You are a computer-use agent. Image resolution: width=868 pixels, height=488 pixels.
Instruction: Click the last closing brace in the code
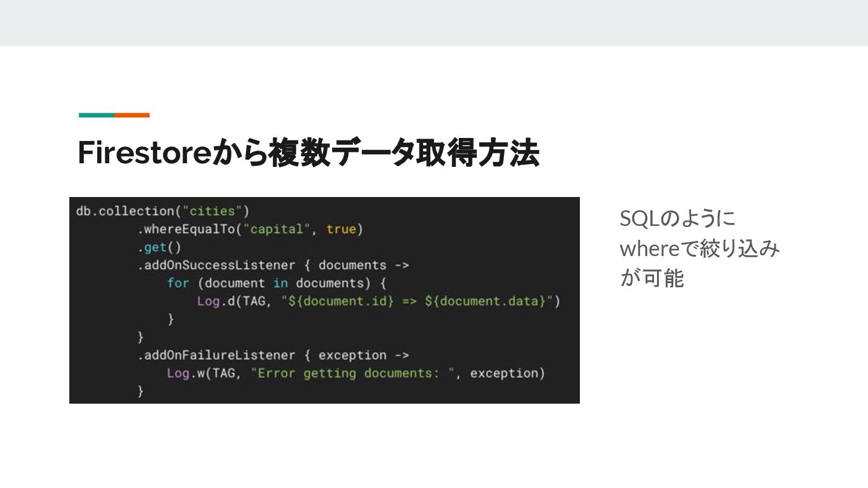(141, 391)
